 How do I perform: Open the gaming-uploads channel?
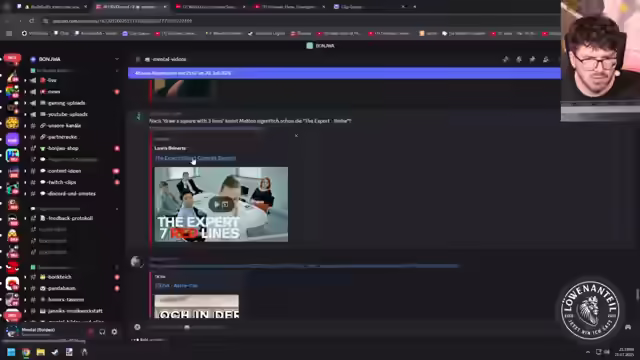click(x=66, y=103)
